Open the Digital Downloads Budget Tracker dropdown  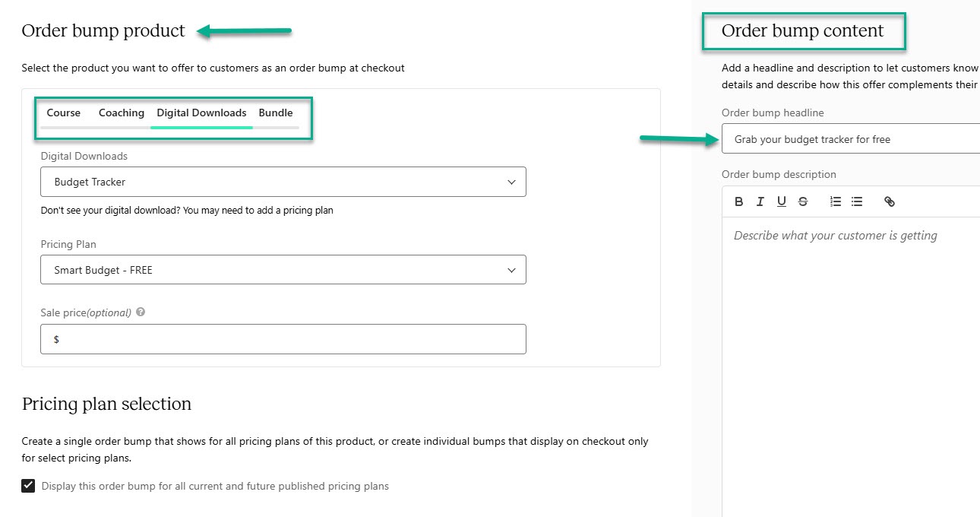point(283,182)
